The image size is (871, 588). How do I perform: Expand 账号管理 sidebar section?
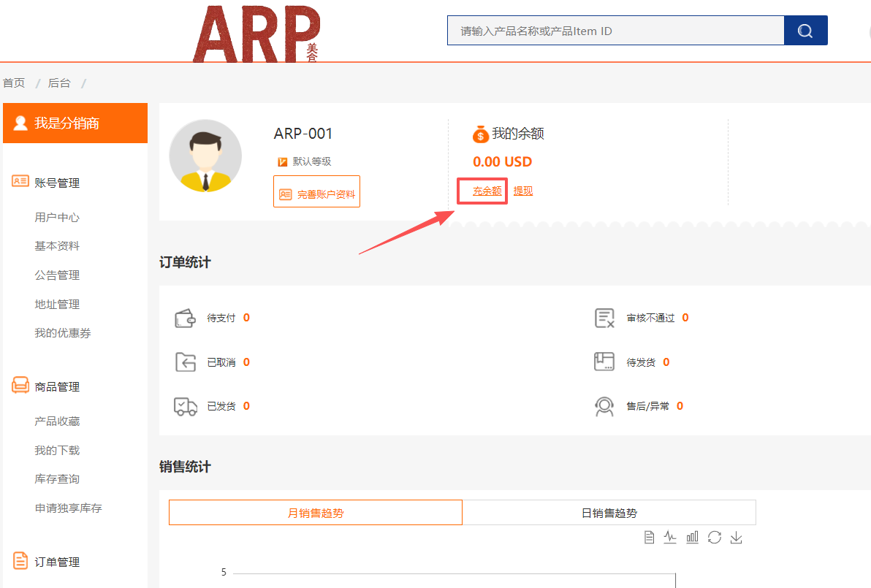click(x=57, y=183)
